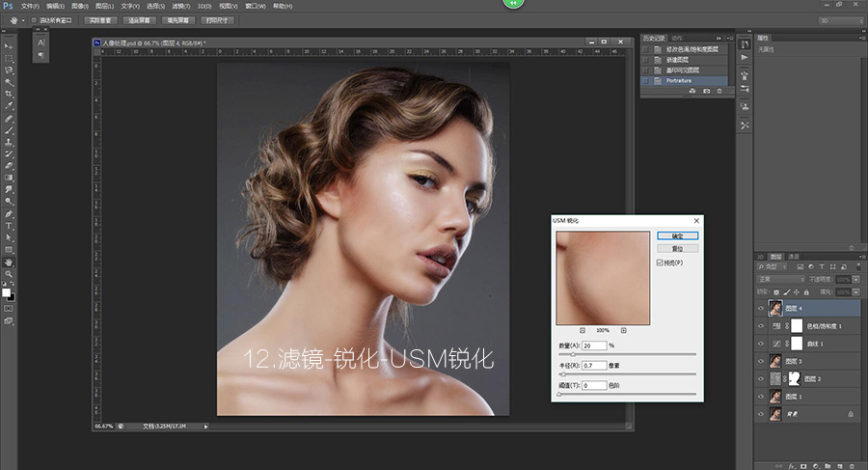This screenshot has height=470, width=868.
Task: Click the 半径(R) radius input field
Action: pos(594,365)
